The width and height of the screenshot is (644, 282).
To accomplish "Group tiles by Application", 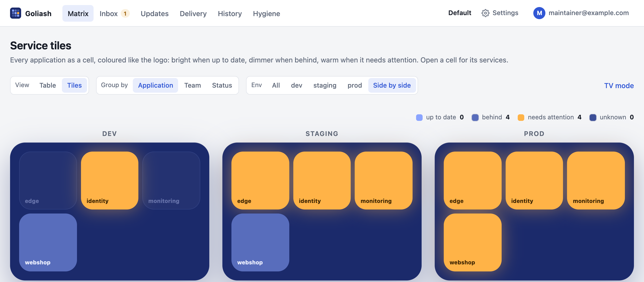I will coord(155,85).
